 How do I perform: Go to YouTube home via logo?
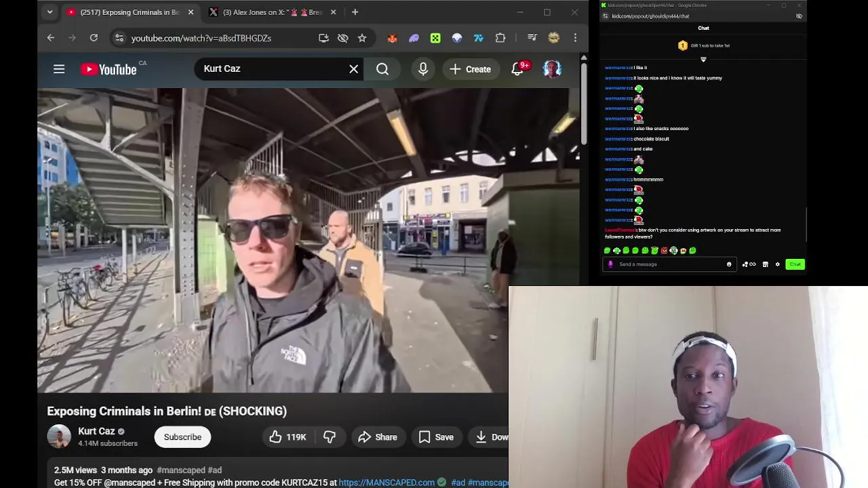pos(108,69)
